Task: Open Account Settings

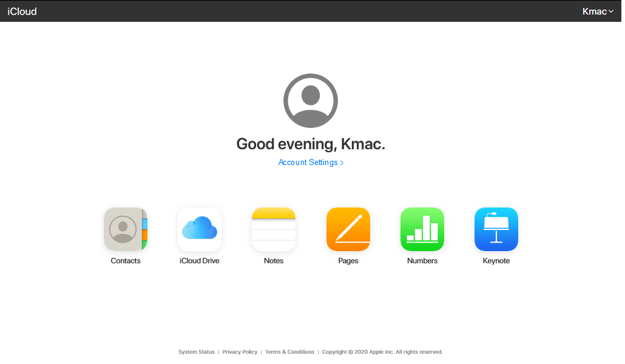Action: pos(308,162)
